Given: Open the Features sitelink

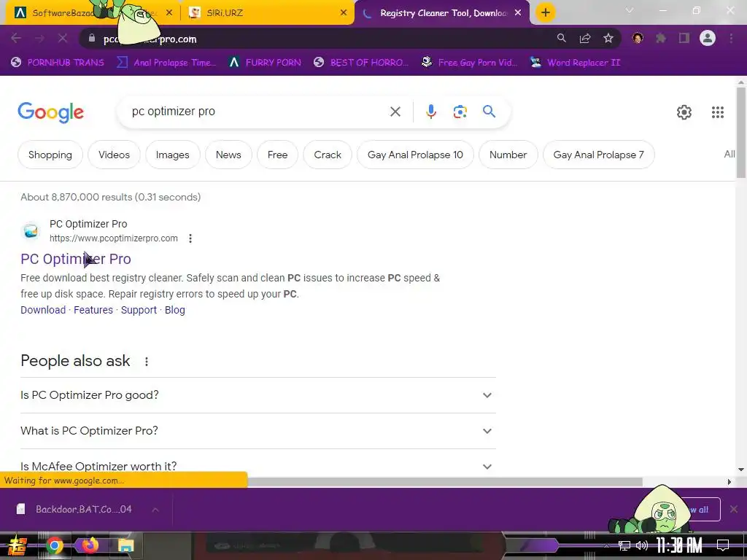Looking at the screenshot, I should 93,310.
